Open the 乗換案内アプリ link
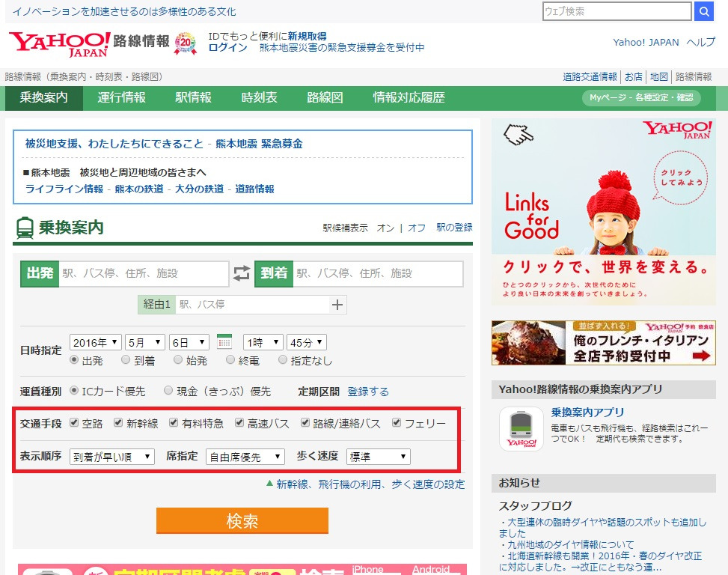The width and height of the screenshot is (728, 575). coord(588,413)
